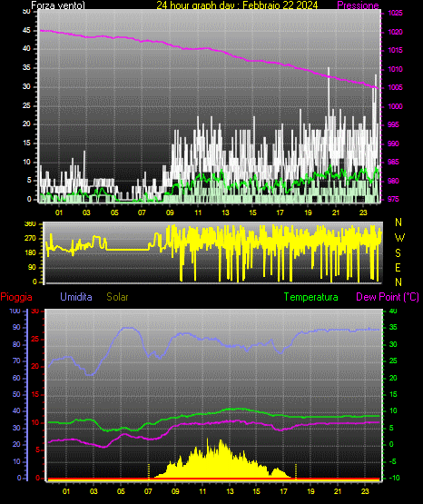423x504 pixels.
Task: Click the Solar legend label
Action: pos(117,297)
